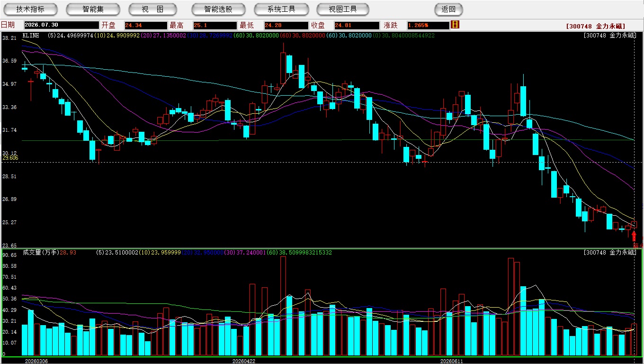Click the 38.21 top price axis label
The width and height of the screenshot is (644, 364).
click(x=9, y=38)
